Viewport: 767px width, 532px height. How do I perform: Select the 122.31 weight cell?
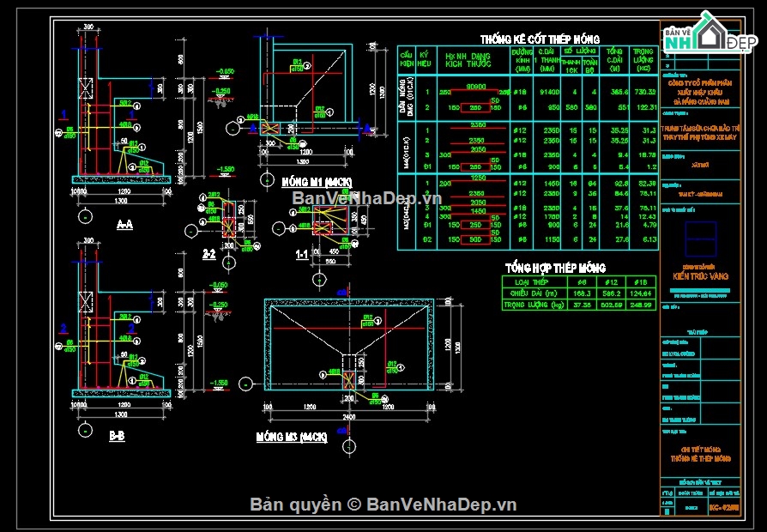646,107
